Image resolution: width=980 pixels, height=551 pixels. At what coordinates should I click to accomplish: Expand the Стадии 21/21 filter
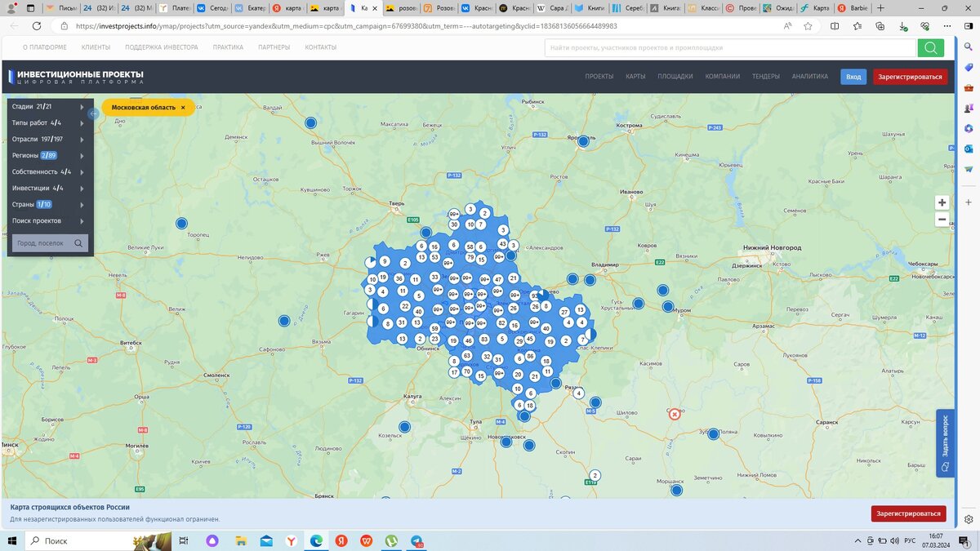(x=49, y=106)
